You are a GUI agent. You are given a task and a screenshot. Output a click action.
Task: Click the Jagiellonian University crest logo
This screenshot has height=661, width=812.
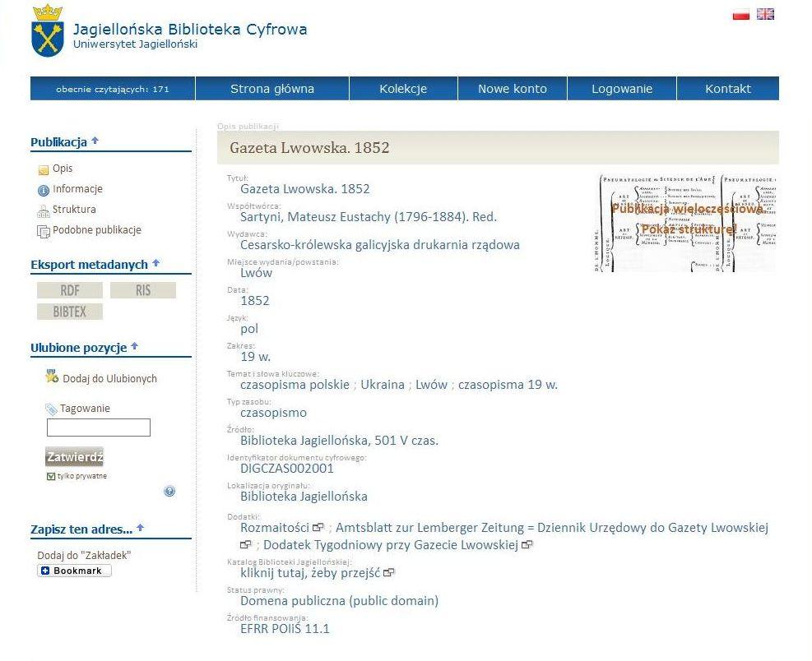coord(48,31)
